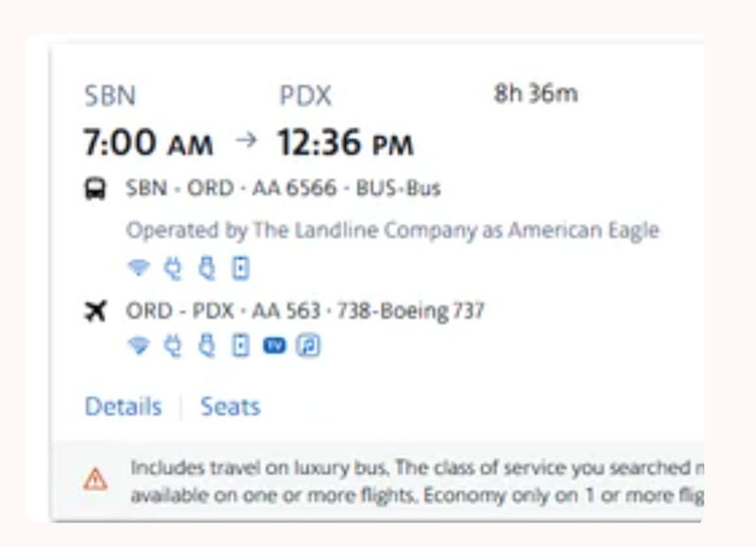
Task: Click the live TV icon for the Boeing 737 leg
Action: 272,345
